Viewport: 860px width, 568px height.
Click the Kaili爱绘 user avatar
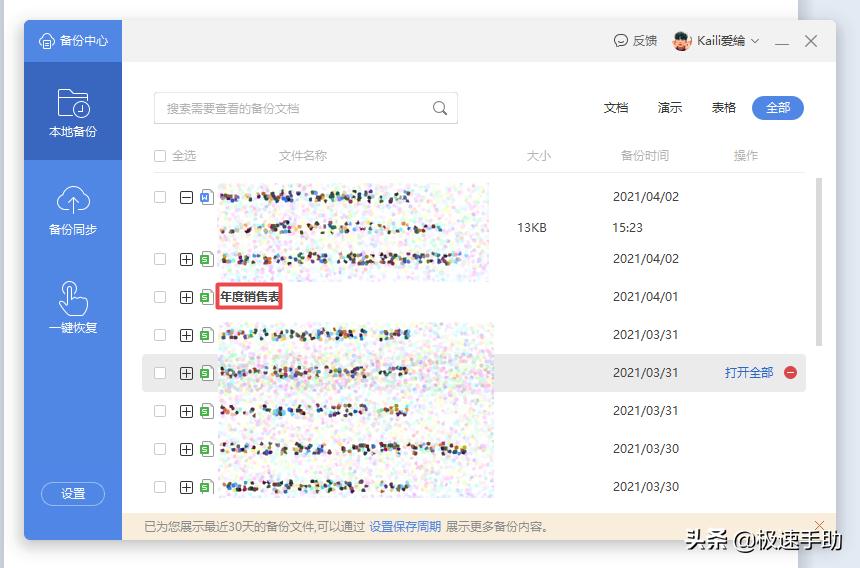tap(682, 41)
